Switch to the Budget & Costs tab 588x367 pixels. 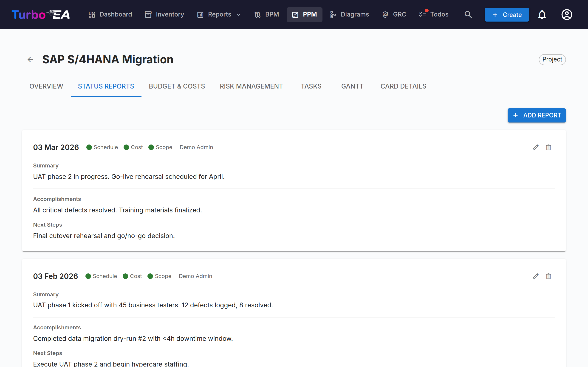coord(177,86)
